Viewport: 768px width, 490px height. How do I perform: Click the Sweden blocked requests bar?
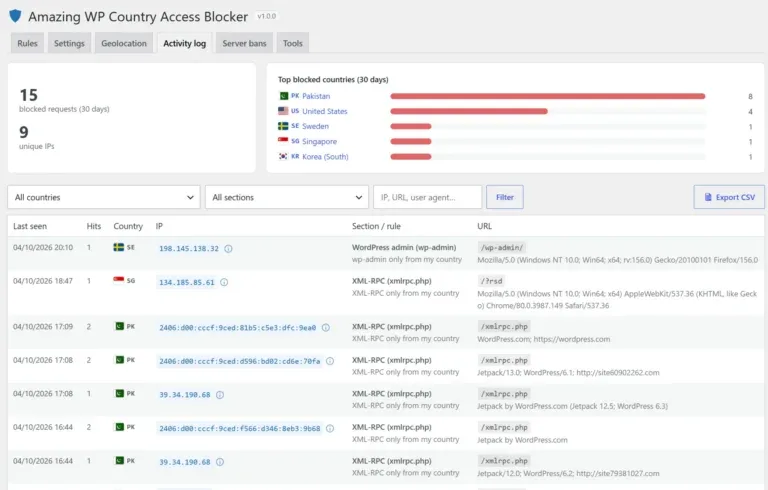(x=410, y=126)
